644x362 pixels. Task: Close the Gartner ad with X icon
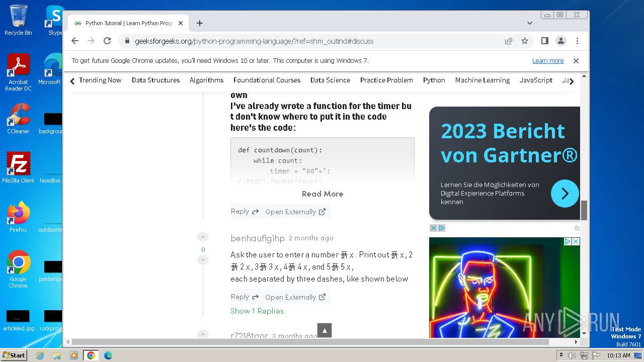coord(433,228)
